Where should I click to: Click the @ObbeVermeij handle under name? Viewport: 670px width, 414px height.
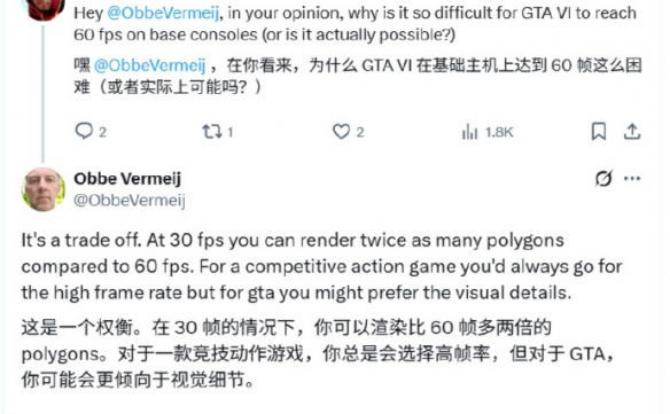coord(129,200)
